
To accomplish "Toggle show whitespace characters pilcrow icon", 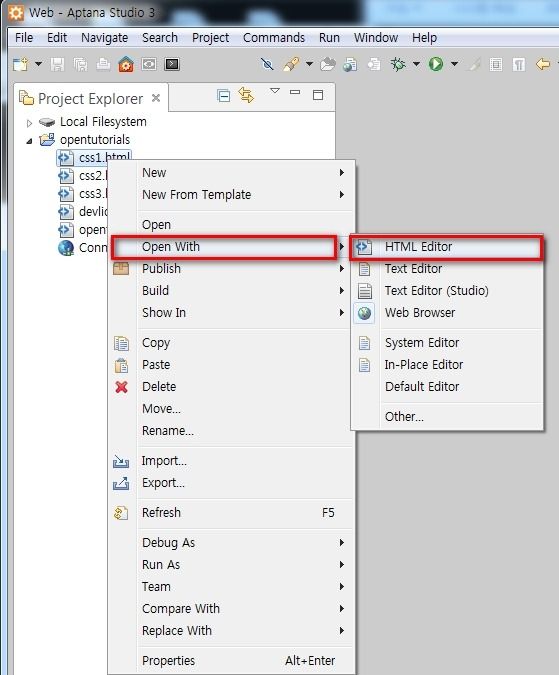I will tap(519, 65).
